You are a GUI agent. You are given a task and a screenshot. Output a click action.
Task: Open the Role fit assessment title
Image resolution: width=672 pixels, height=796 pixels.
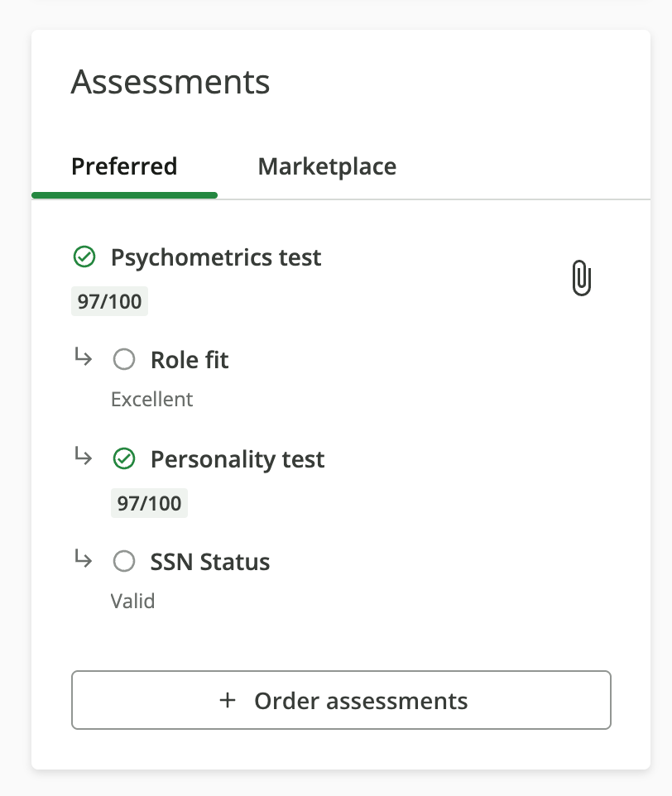click(190, 360)
